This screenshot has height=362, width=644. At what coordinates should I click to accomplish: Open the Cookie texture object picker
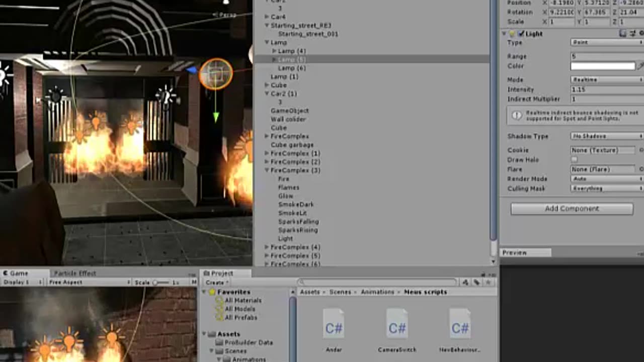coord(641,150)
